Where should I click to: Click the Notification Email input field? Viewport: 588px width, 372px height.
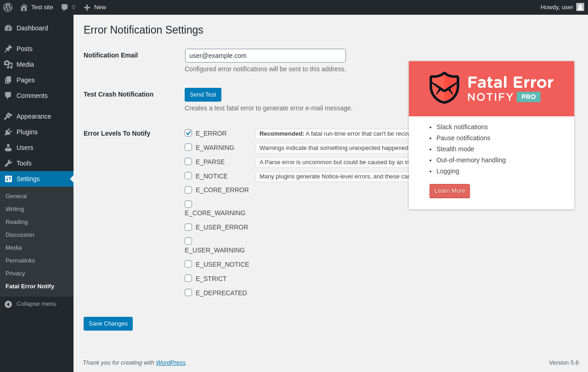[x=266, y=56]
